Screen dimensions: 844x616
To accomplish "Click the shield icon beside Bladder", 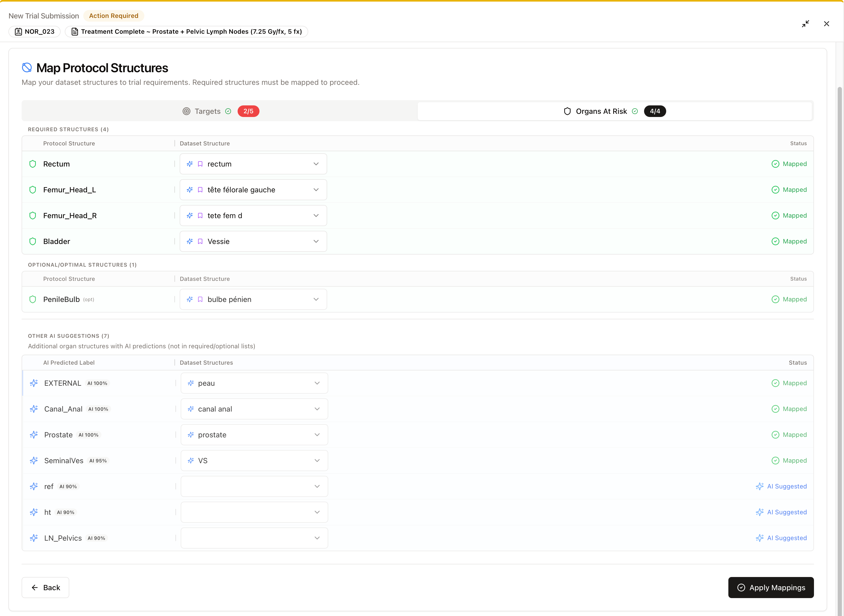I will coord(33,241).
